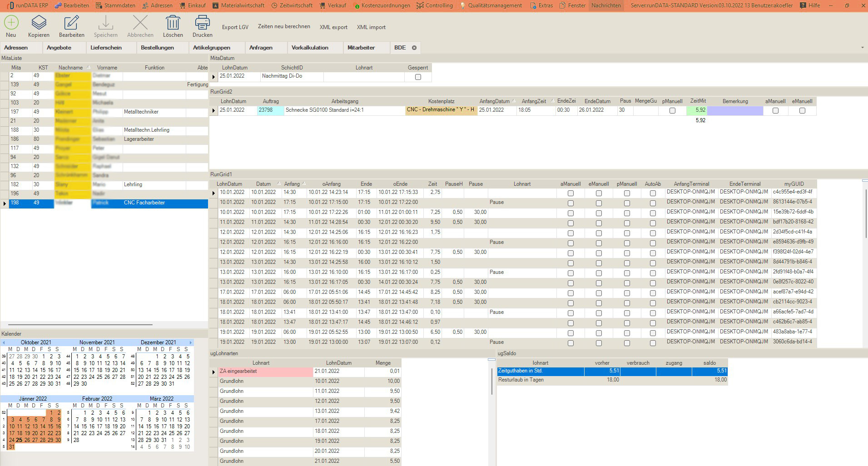Enable the pManuell checkbox in RunGrid2 row
868x466 pixels.
coord(672,110)
